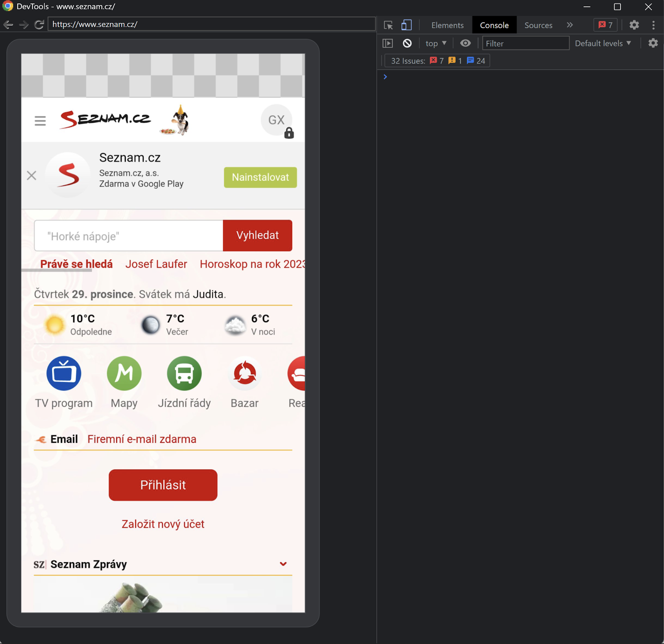Open DevTools settings gear
This screenshot has height=644, width=664.
(x=634, y=25)
